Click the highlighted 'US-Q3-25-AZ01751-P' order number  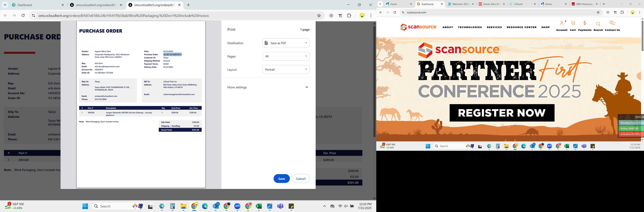172,54
